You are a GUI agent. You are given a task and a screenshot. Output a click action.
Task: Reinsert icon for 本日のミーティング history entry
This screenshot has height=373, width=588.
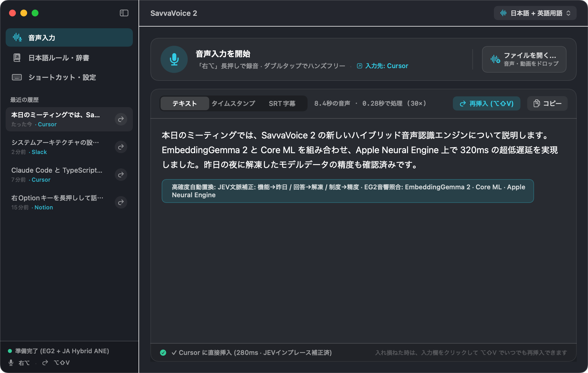click(x=121, y=119)
